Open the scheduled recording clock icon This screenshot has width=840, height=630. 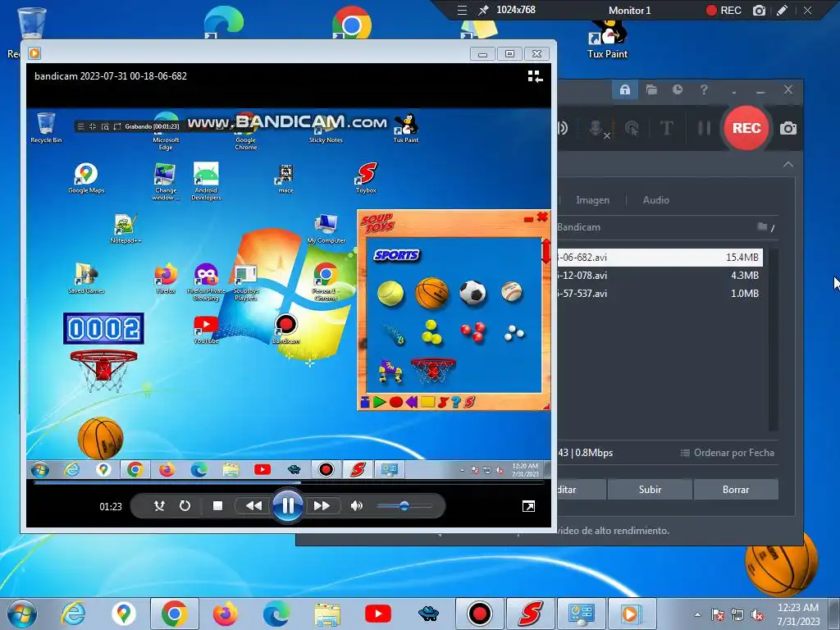point(677,89)
